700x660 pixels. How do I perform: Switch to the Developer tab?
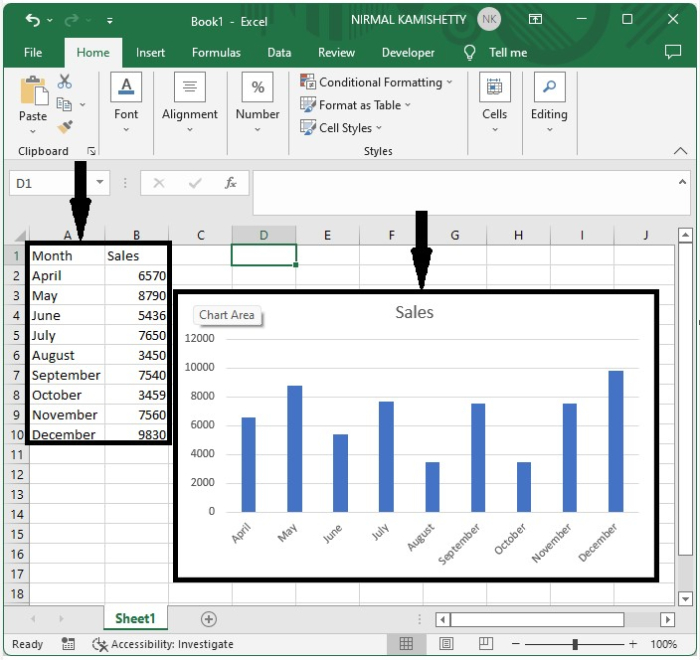click(x=408, y=53)
